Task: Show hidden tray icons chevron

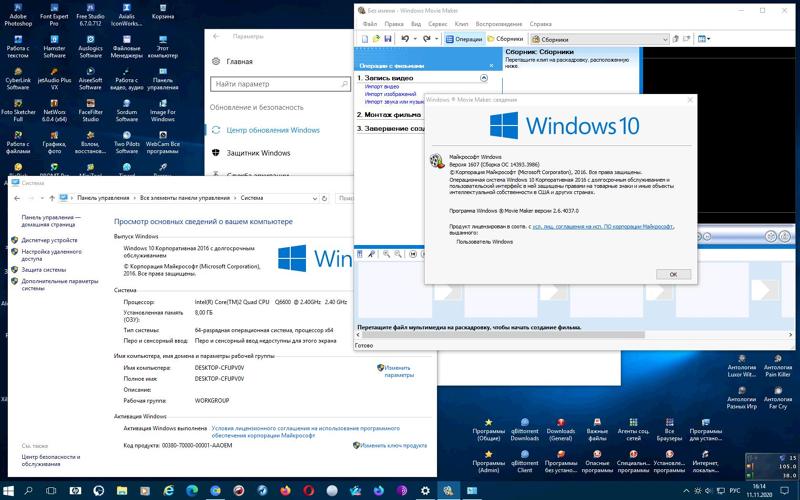Action: tap(686, 491)
